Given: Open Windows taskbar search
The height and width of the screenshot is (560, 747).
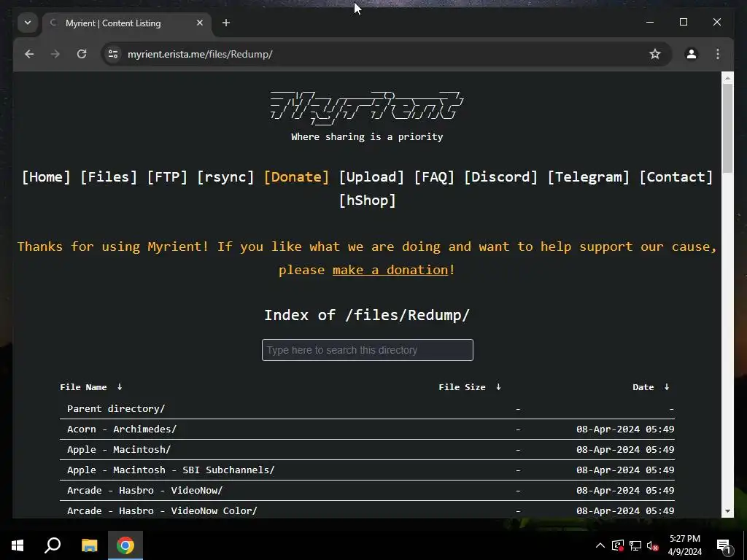Looking at the screenshot, I should click(x=53, y=545).
